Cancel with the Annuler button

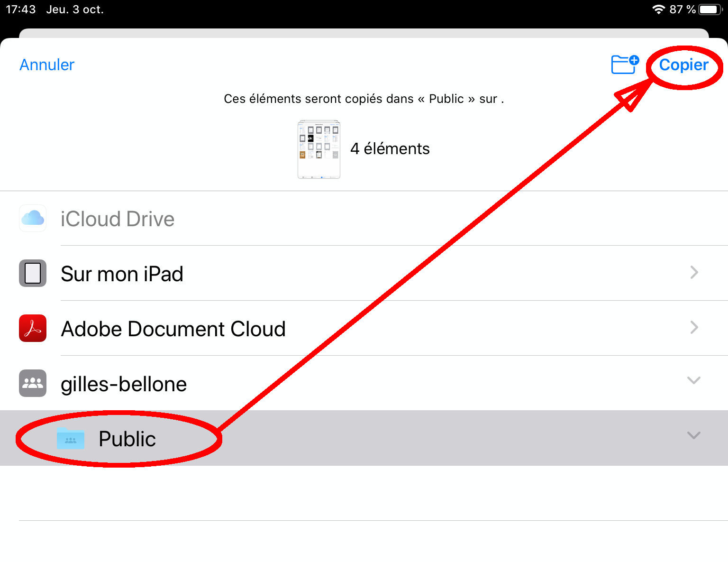click(47, 65)
